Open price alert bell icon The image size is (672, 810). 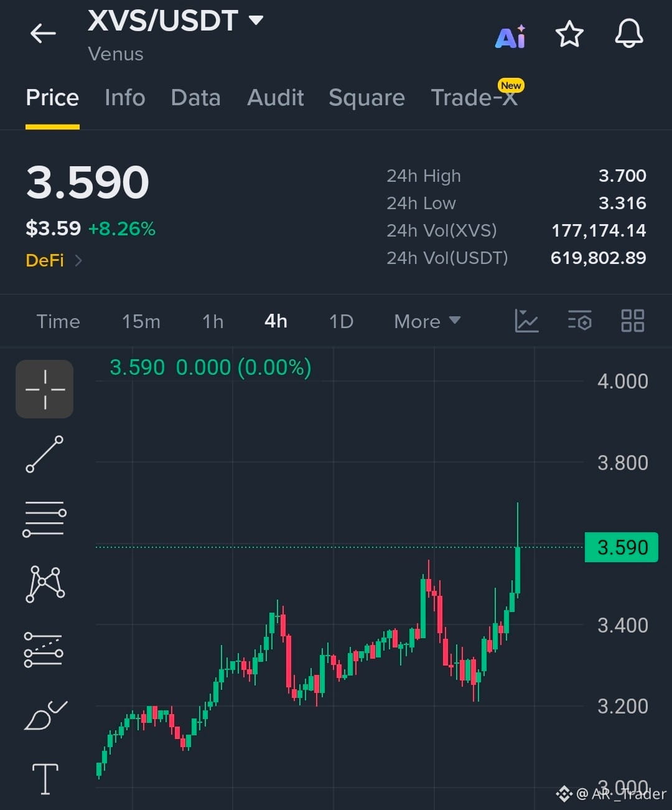pos(629,33)
